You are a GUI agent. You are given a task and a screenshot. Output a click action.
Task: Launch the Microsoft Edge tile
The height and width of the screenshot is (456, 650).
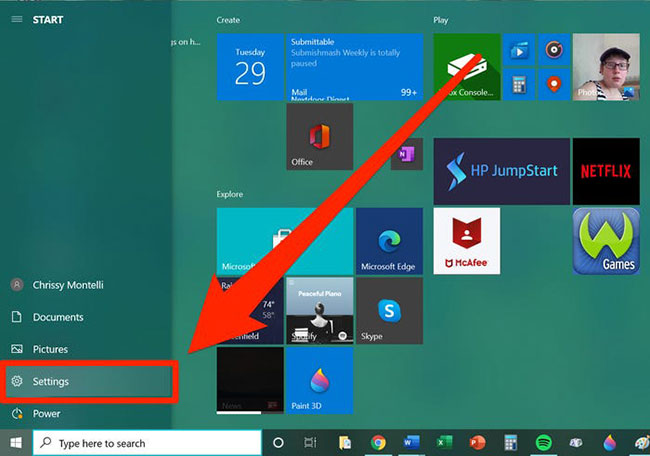[x=389, y=241]
